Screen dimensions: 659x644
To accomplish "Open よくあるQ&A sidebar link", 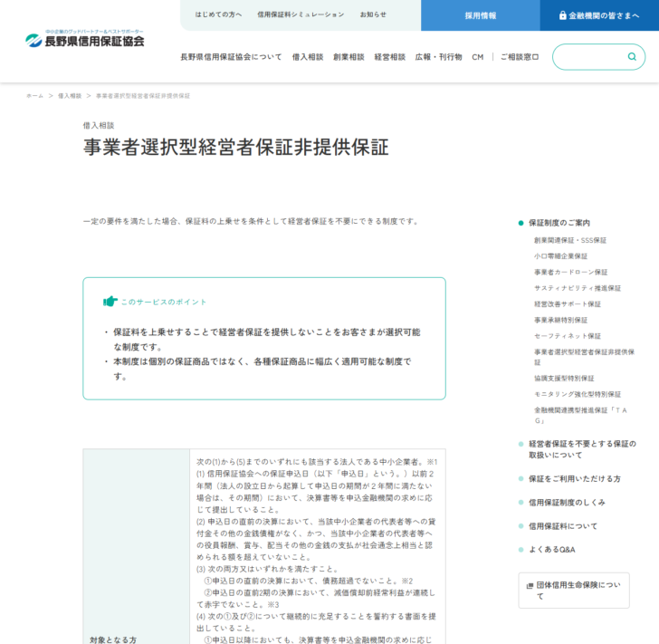I will [552, 550].
